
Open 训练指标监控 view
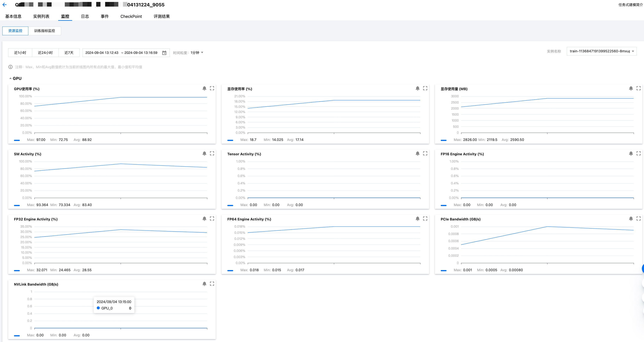[x=44, y=31]
